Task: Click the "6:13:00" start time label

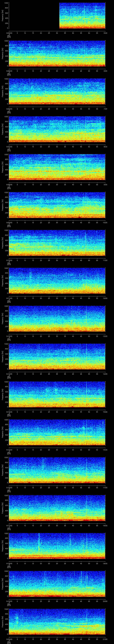Action: point(9,374)
